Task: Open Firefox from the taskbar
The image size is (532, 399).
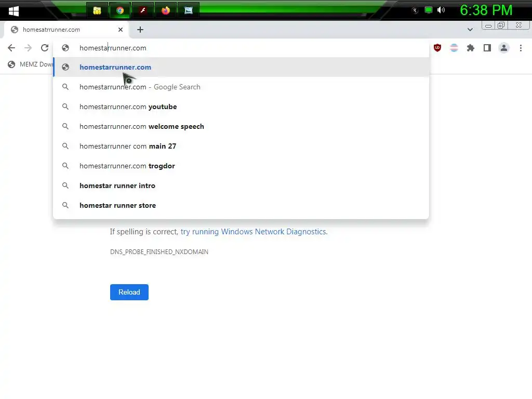Action: click(166, 11)
